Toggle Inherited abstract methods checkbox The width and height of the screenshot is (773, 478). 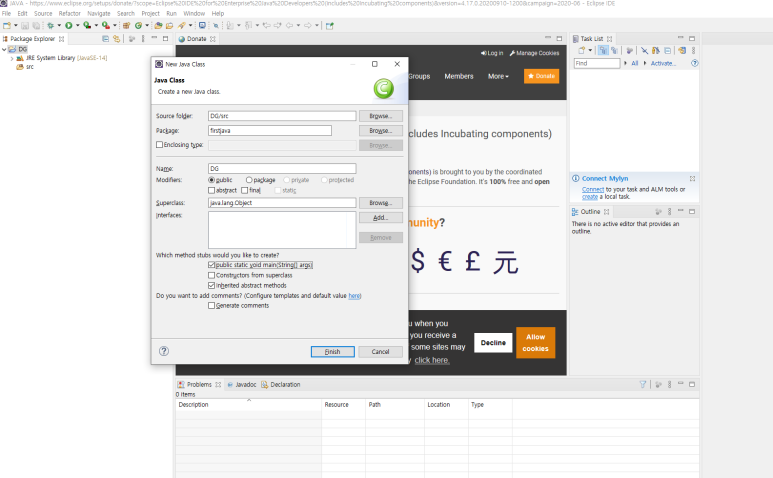pos(211,285)
